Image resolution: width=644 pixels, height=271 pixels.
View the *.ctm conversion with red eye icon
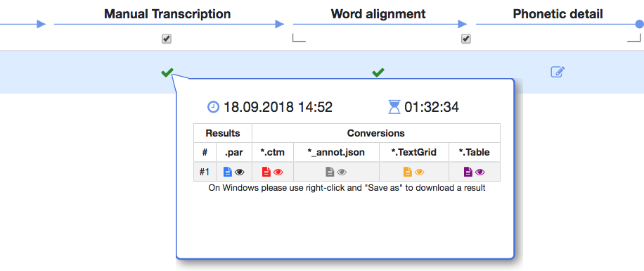click(278, 172)
